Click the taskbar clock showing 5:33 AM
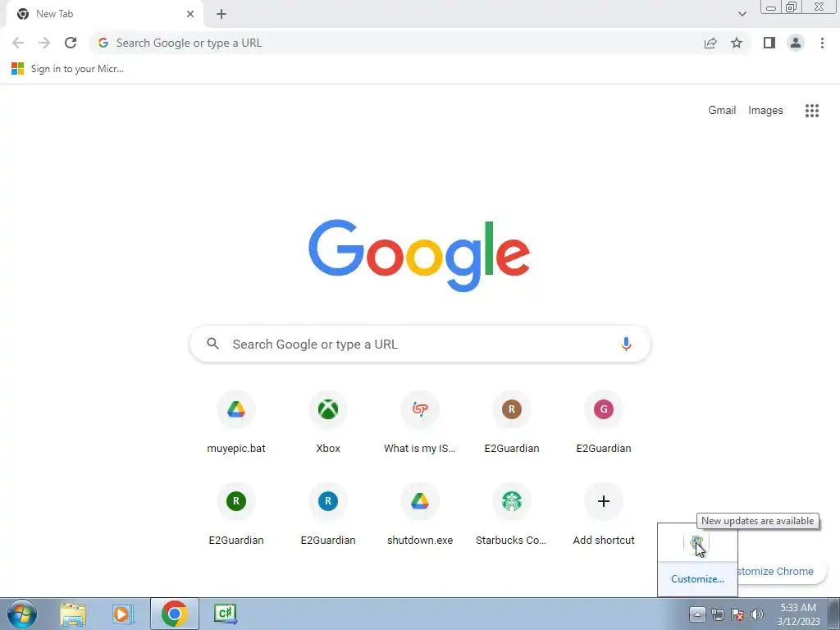The width and height of the screenshot is (840, 630). tap(798, 614)
